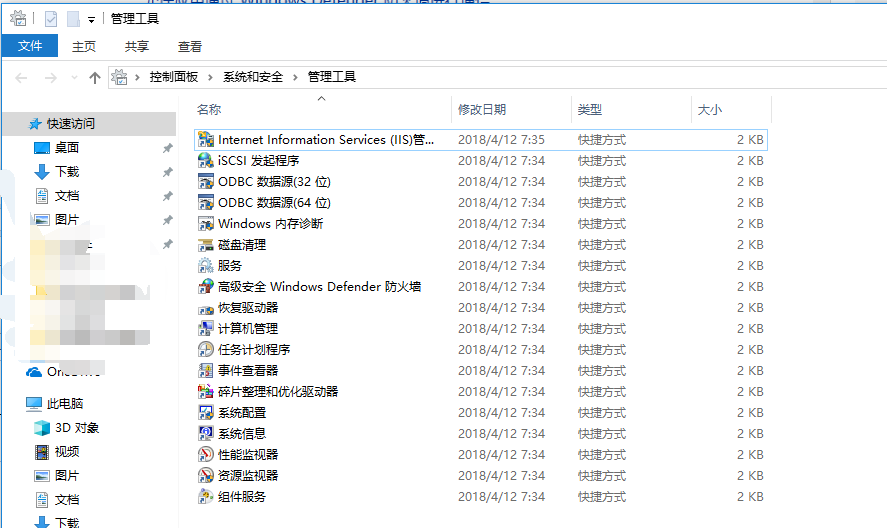The width and height of the screenshot is (887, 528).
Task: Select 高级安全 Windows Defender 防火墙 name
Action: point(320,287)
